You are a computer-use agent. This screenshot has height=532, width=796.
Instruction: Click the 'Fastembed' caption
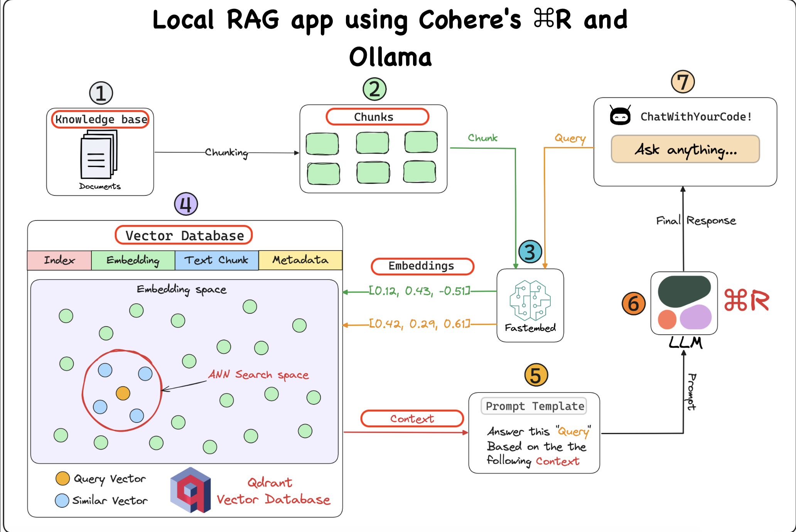pos(530,328)
